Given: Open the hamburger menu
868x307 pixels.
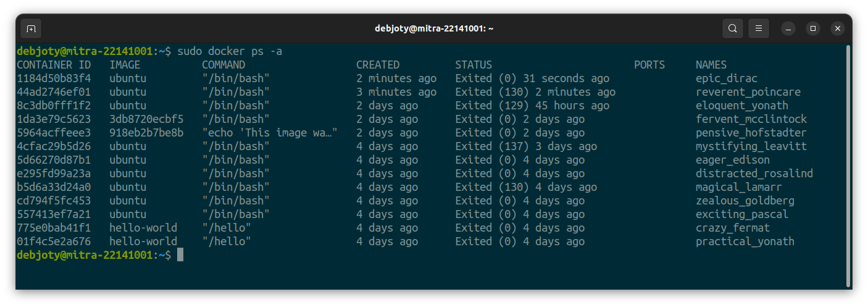Looking at the screenshot, I should pos(759,28).
